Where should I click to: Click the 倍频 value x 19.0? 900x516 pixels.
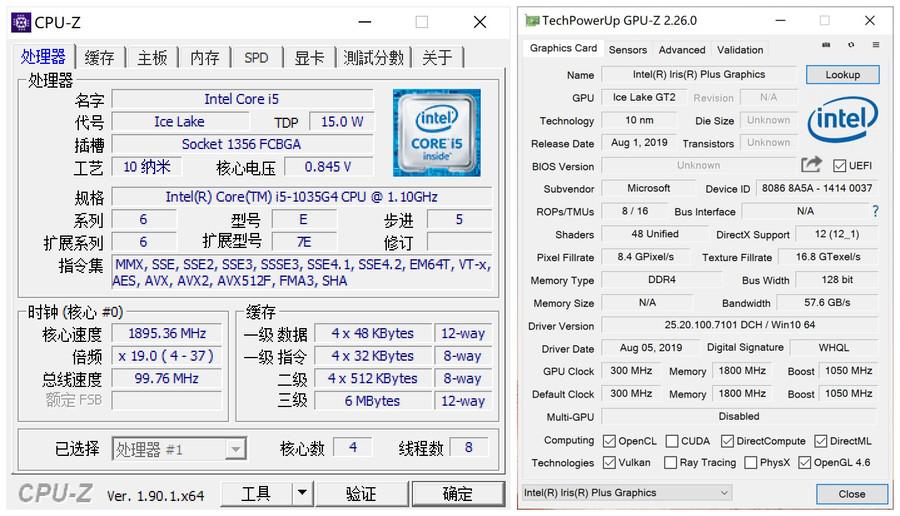tap(167, 356)
